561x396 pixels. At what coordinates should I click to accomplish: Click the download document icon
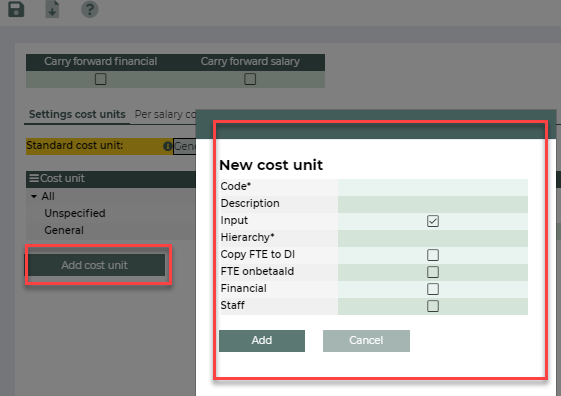coord(52,9)
